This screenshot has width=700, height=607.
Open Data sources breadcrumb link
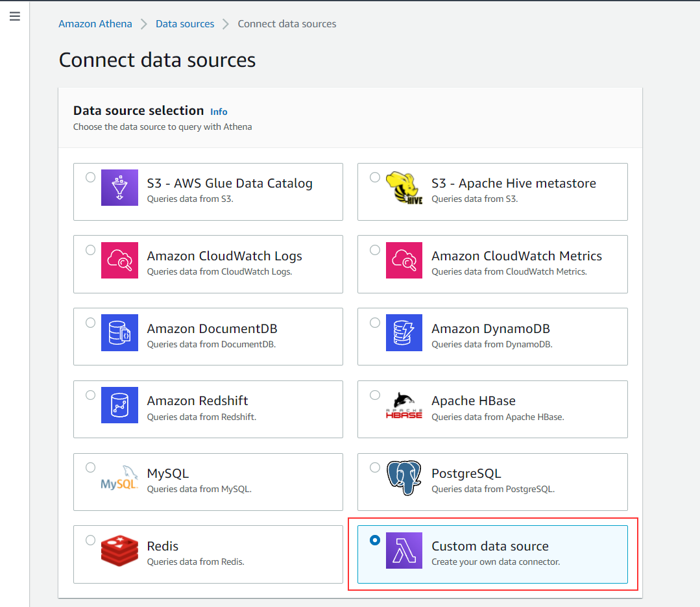pos(185,23)
